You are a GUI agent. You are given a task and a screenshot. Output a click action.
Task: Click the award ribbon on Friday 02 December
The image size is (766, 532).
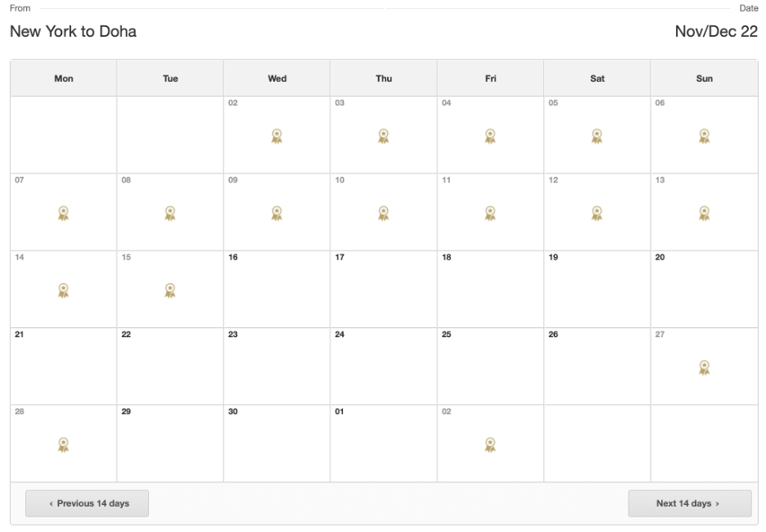pos(490,444)
